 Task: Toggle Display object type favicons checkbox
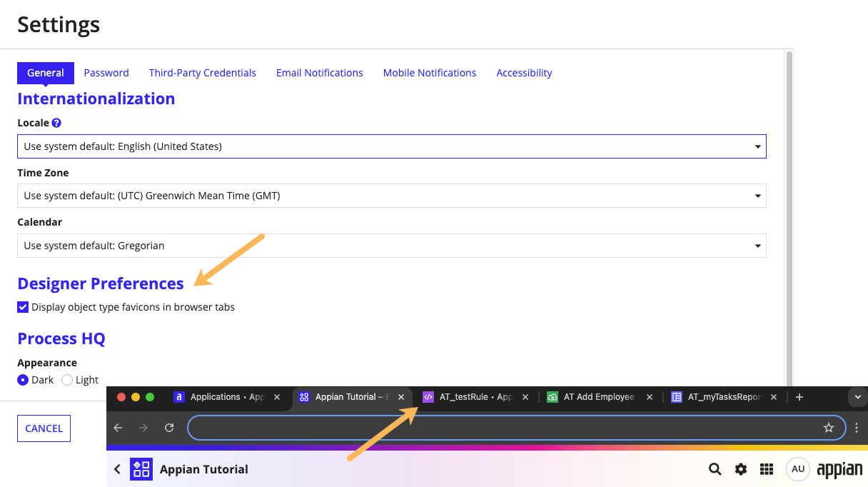[x=23, y=307]
